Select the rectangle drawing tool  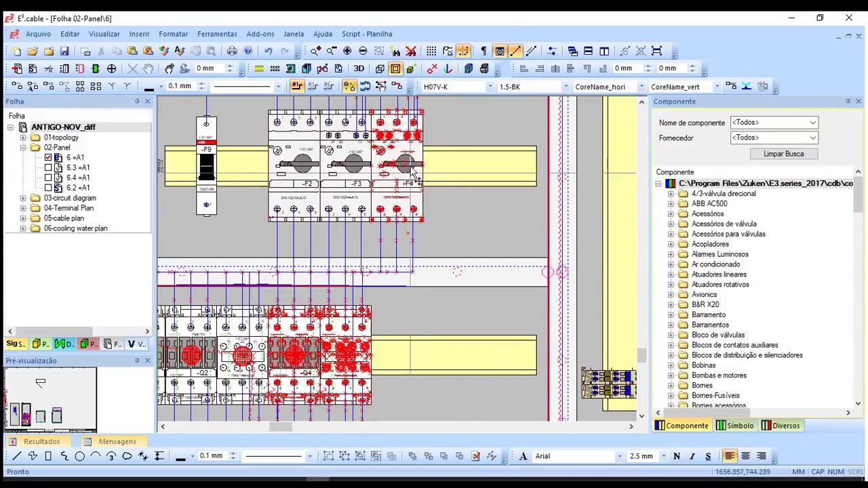[x=48, y=456]
